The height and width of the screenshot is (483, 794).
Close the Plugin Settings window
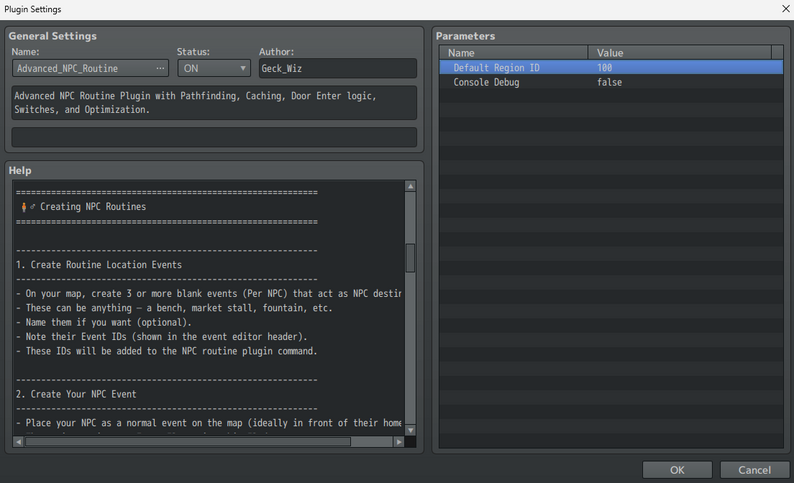(x=785, y=9)
